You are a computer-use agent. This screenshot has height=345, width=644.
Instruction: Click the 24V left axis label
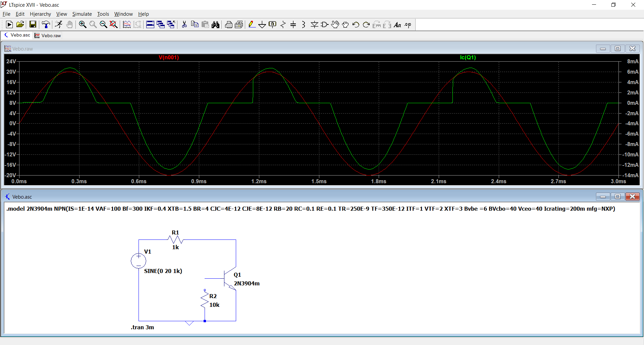pyautogui.click(x=11, y=61)
